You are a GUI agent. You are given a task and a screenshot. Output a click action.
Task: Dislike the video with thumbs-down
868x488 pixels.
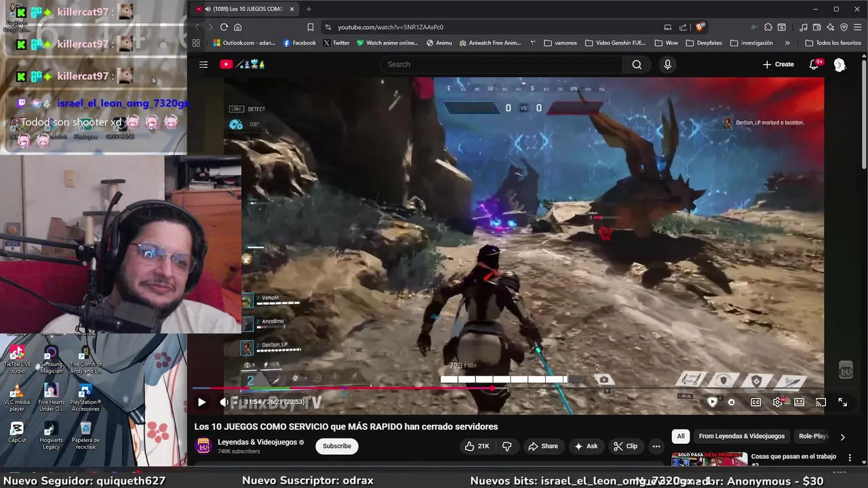click(507, 446)
